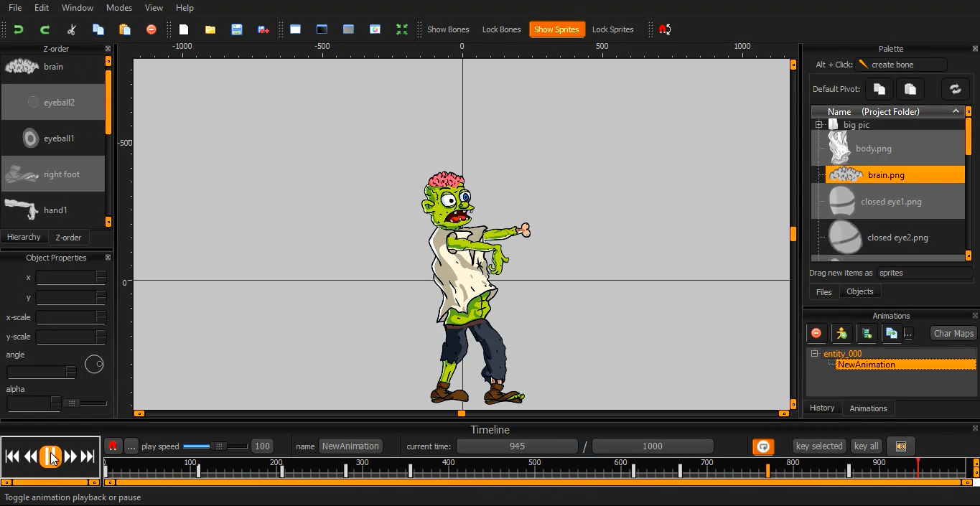Click first Default Pivot copy icon

[879, 89]
